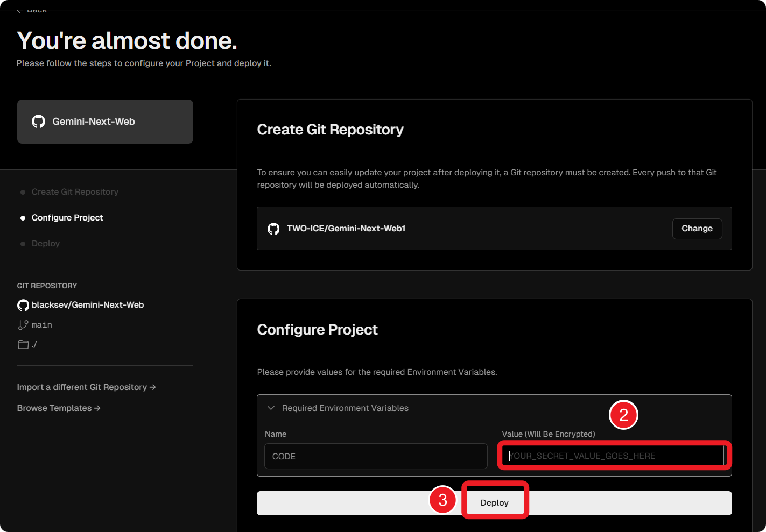Click TWO-ICE/Gemini-Next-Web1 repository name
Image resolution: width=766 pixels, height=532 pixels.
pyautogui.click(x=346, y=229)
